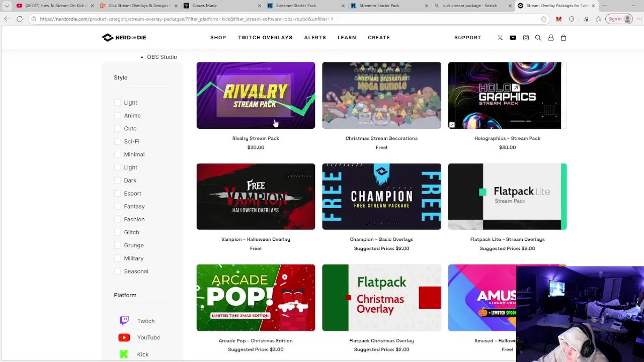Open Rivalry Stream Pack title link

pyautogui.click(x=256, y=138)
